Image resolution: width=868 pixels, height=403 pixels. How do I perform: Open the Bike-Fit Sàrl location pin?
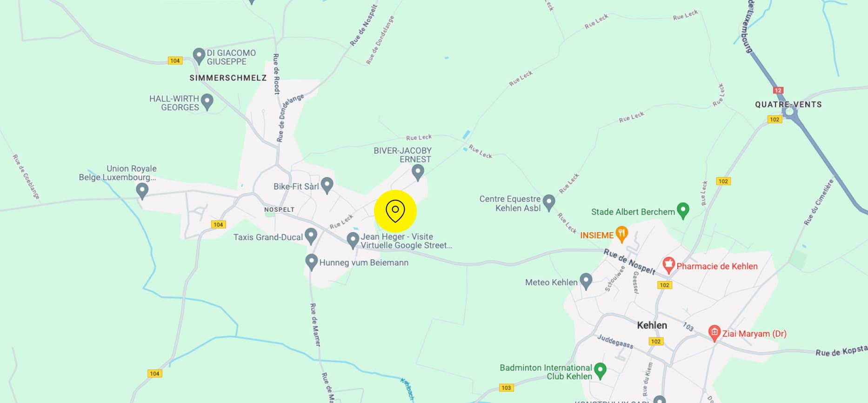point(327,186)
